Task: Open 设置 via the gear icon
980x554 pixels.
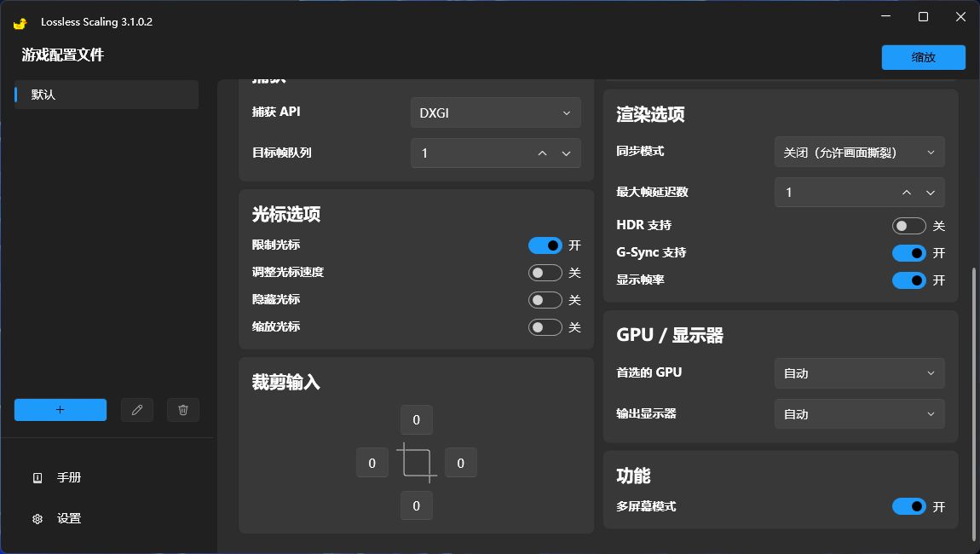Action: (37, 519)
